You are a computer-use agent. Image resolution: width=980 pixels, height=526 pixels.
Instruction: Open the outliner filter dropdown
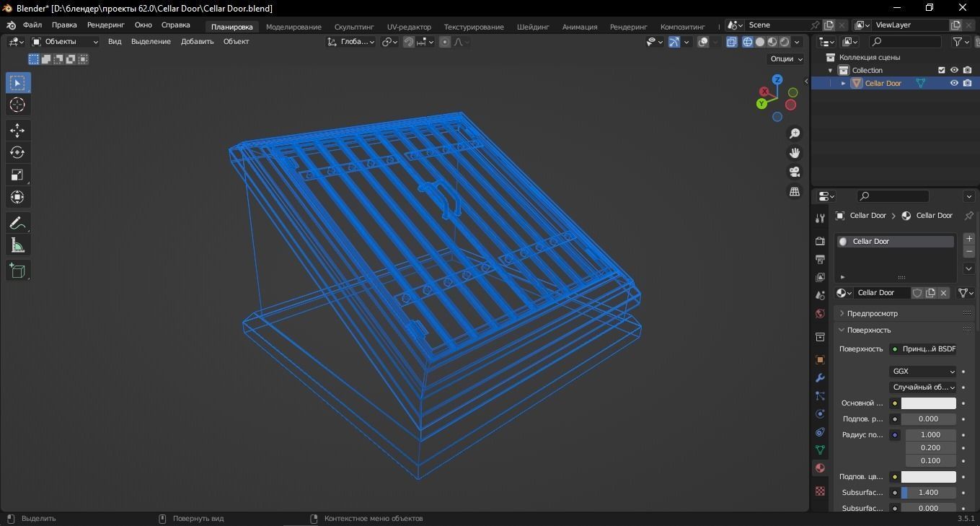click(x=961, y=42)
